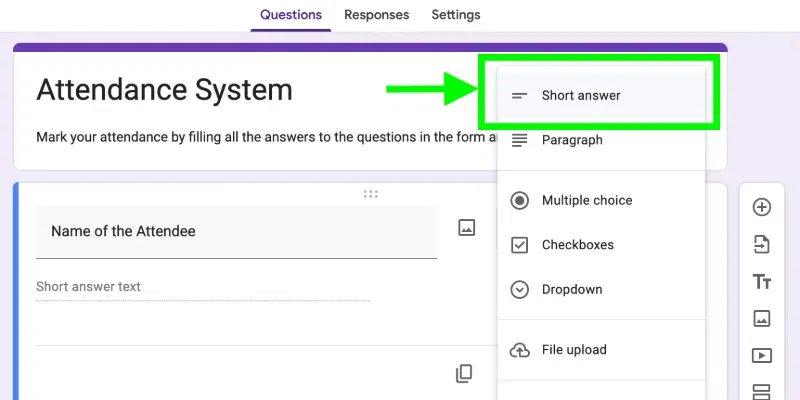Click the add image sidebar icon
Viewport: 800px width, 400px height.
coord(762,319)
